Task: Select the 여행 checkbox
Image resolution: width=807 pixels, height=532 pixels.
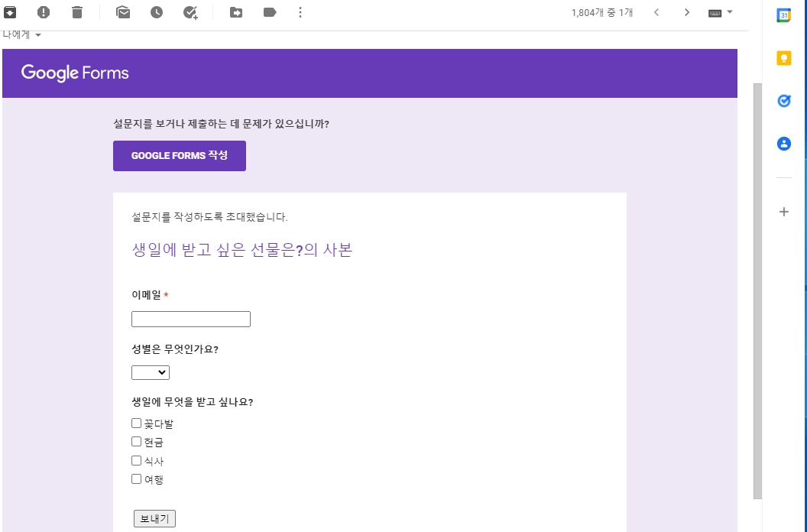Action: pos(135,478)
